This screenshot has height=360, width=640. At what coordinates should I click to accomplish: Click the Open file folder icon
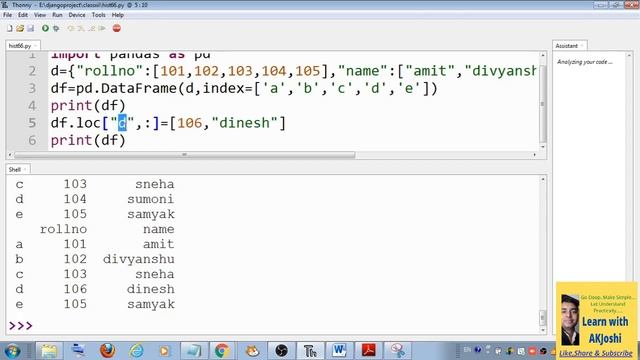pos(20,28)
